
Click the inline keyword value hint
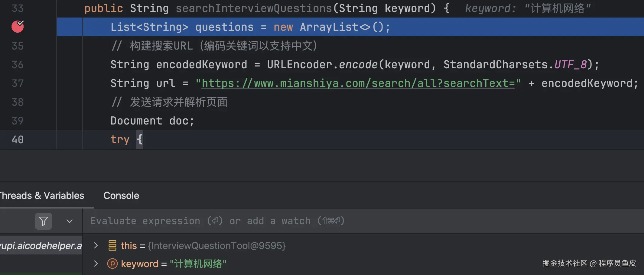pyautogui.click(x=528, y=8)
